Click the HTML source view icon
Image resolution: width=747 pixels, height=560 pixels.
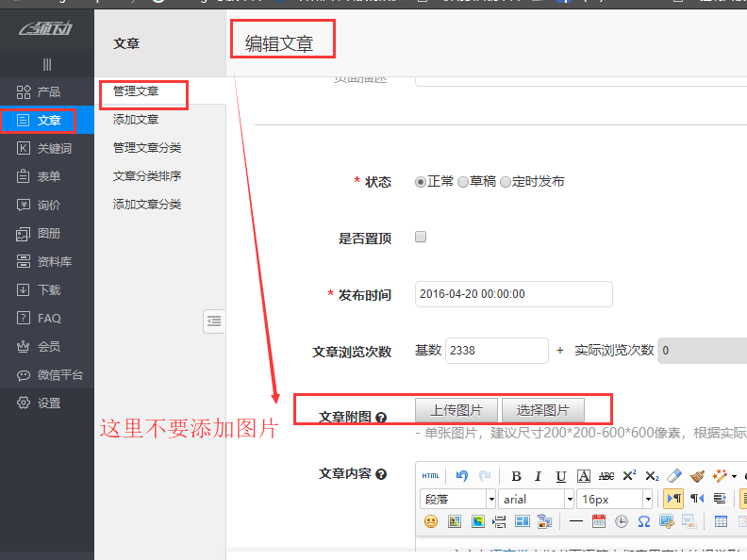(x=430, y=476)
